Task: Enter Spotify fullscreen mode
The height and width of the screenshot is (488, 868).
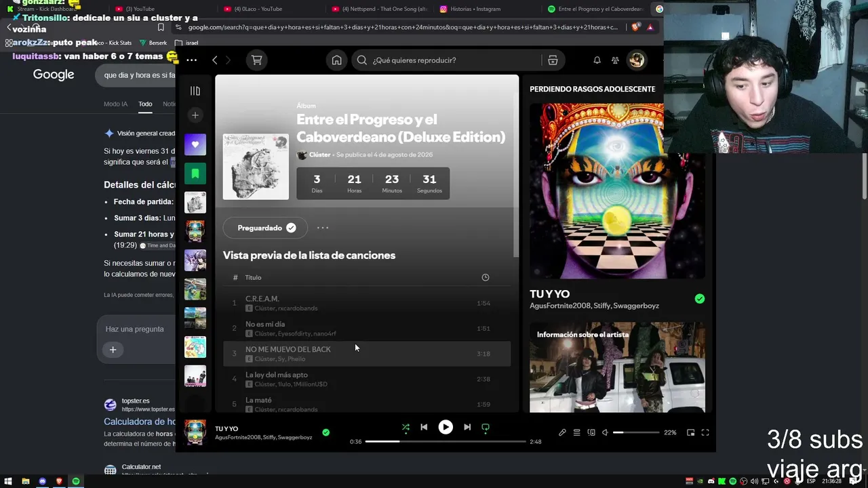Action: point(705,432)
